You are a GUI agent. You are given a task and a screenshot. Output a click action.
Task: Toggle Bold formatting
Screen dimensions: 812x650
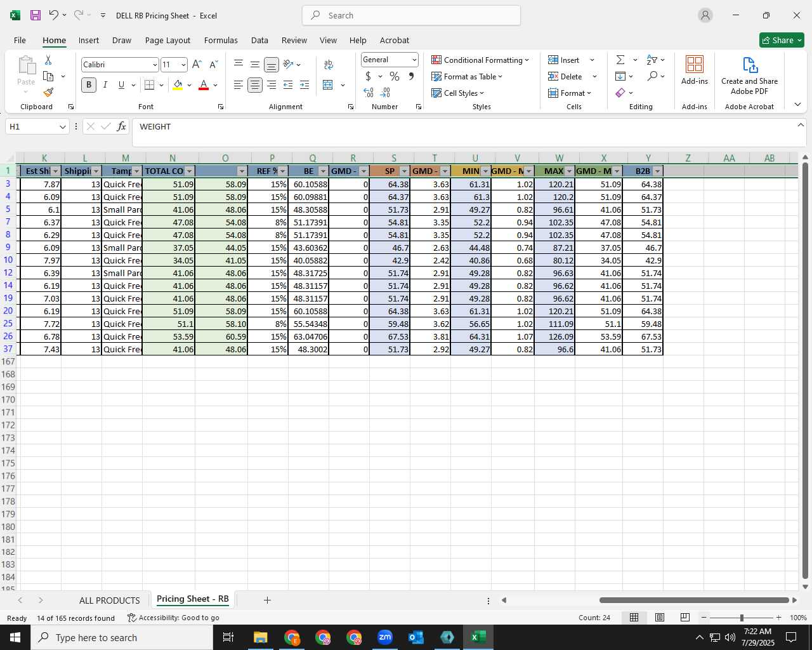(x=89, y=85)
